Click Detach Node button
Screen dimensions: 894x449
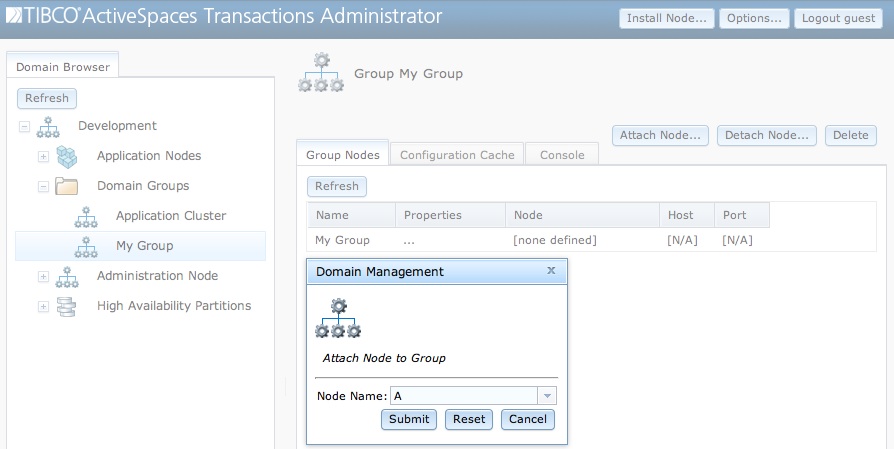(x=767, y=136)
